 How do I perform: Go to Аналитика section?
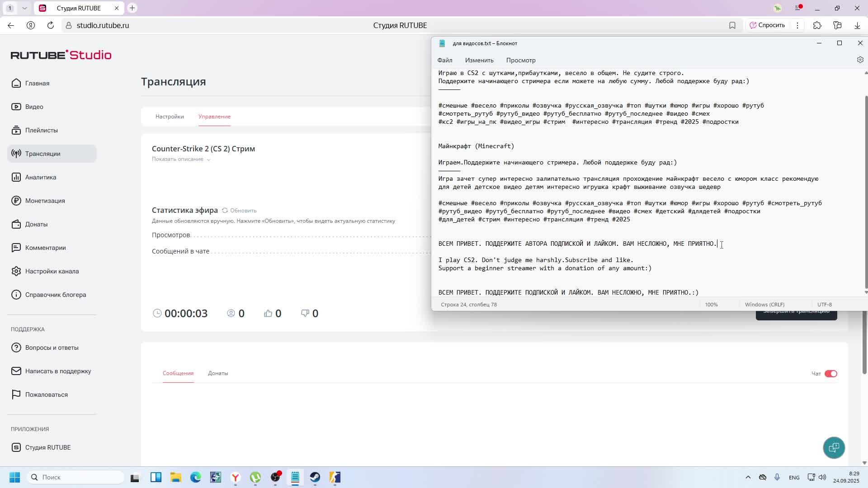40,177
